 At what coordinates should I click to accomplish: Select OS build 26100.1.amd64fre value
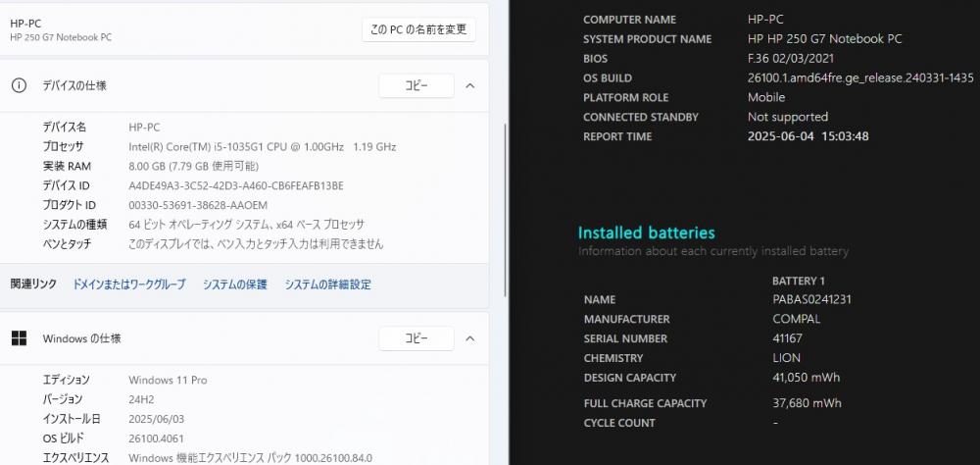click(x=860, y=78)
